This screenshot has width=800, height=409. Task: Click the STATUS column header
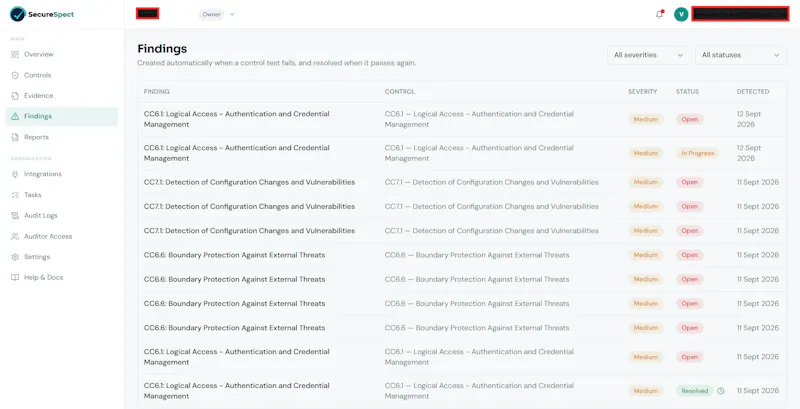[687, 92]
